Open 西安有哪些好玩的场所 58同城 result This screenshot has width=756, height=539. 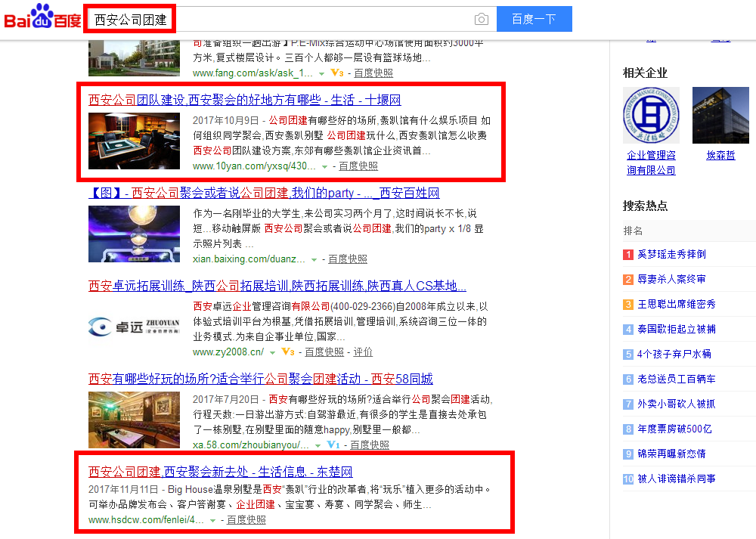pyautogui.click(x=260, y=379)
